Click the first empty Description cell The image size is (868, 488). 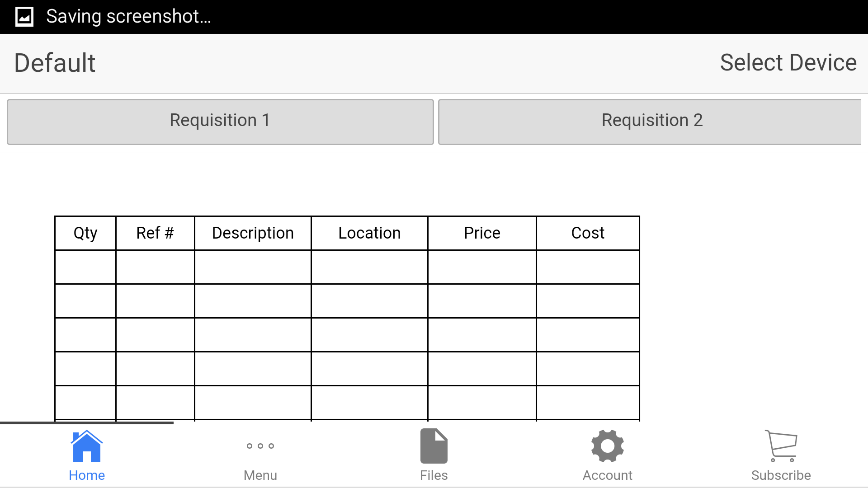pyautogui.click(x=252, y=267)
